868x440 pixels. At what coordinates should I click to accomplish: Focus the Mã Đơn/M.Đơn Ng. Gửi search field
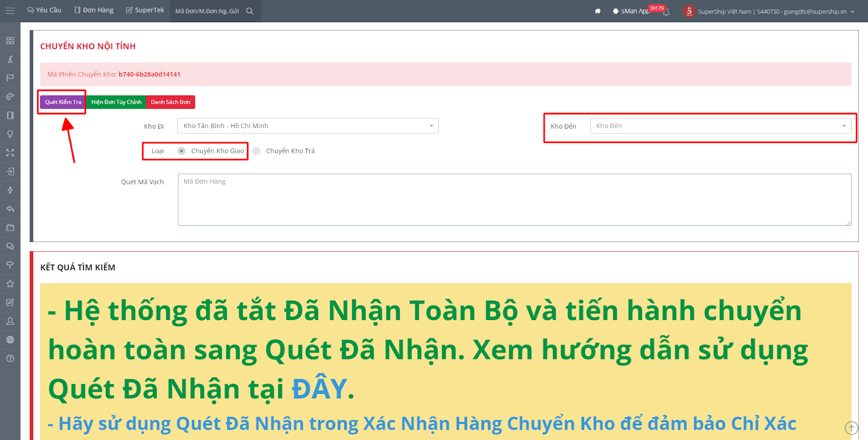(208, 11)
